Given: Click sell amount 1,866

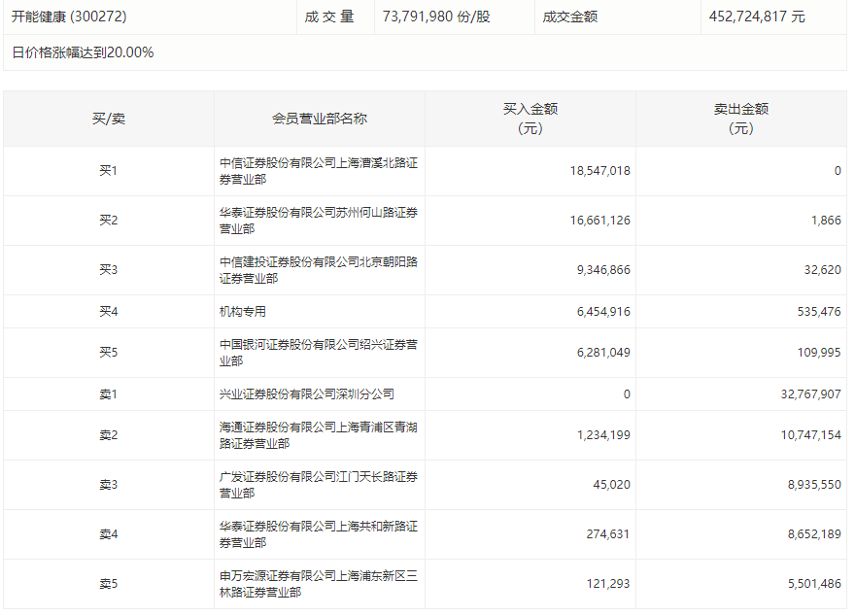Looking at the screenshot, I should 826,221.
